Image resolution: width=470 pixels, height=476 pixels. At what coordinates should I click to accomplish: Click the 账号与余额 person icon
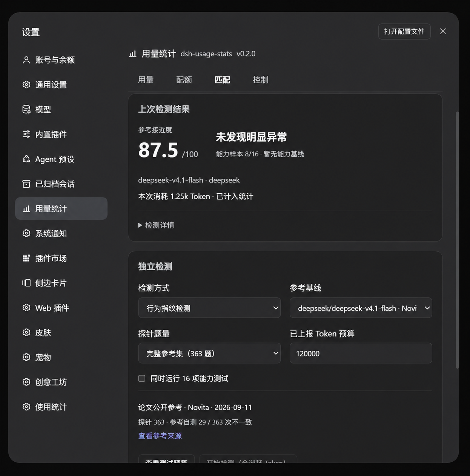[x=26, y=60]
